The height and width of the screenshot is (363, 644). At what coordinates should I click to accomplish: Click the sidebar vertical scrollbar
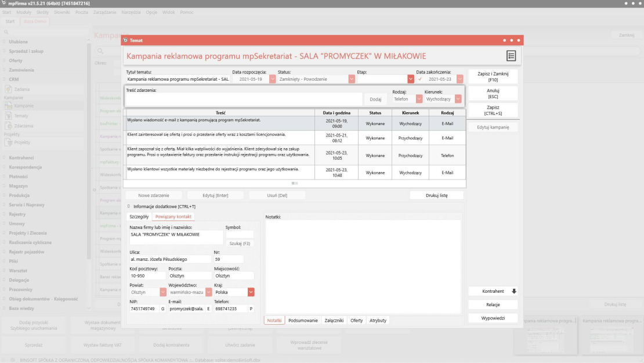pos(89,152)
